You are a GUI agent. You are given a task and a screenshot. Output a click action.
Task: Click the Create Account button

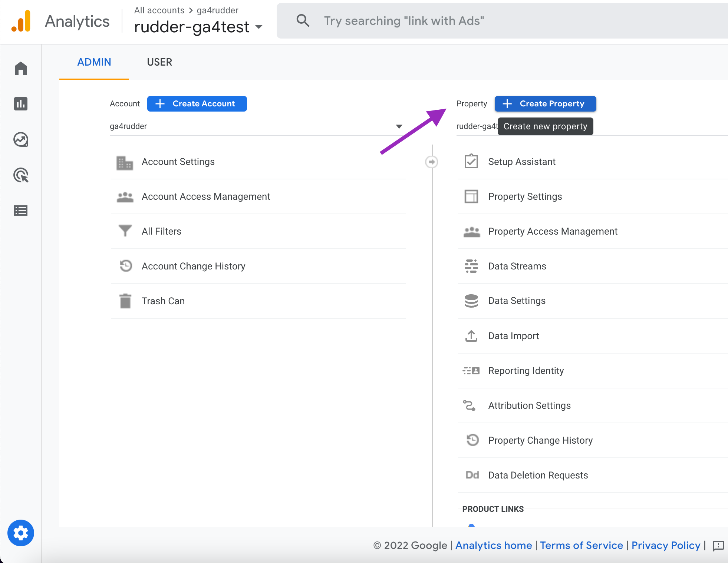[x=197, y=104]
